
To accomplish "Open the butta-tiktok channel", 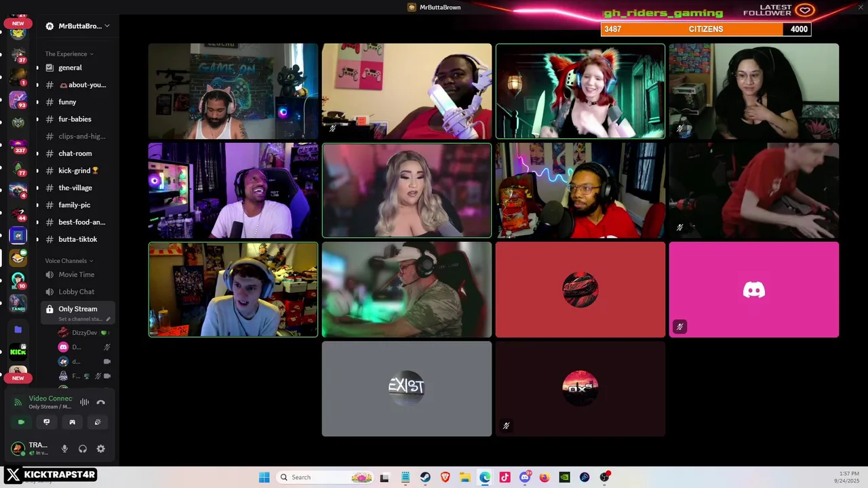I will (x=78, y=239).
